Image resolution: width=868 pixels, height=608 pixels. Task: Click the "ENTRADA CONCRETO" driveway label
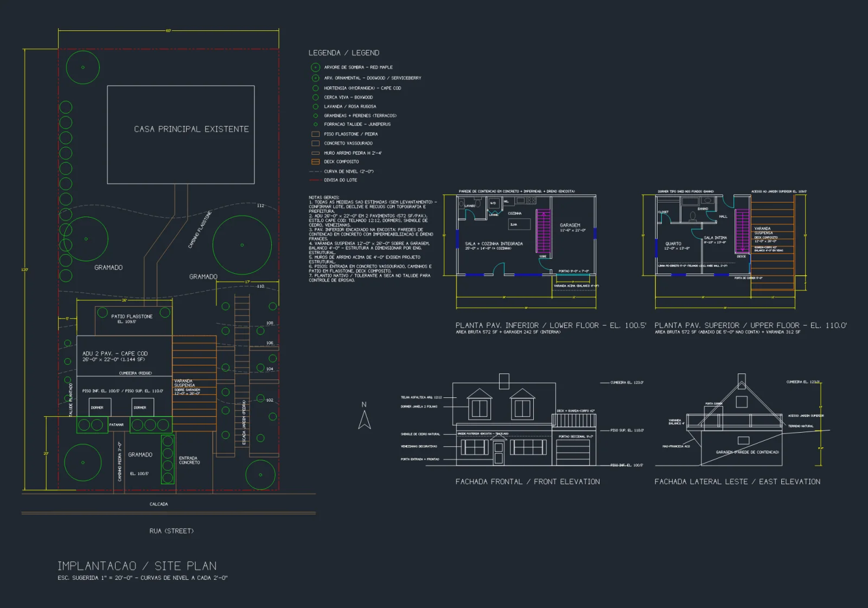(x=189, y=460)
